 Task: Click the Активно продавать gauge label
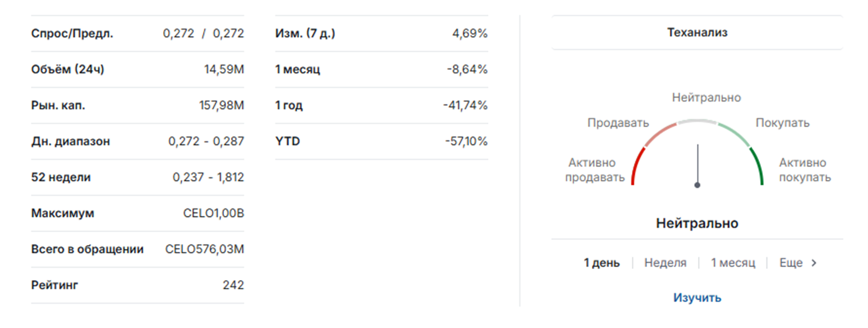point(594,170)
